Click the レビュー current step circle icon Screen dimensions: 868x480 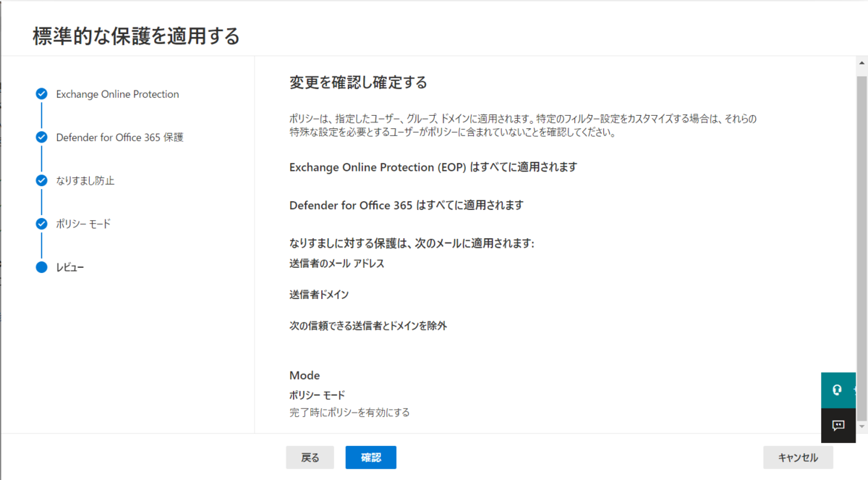(x=41, y=268)
